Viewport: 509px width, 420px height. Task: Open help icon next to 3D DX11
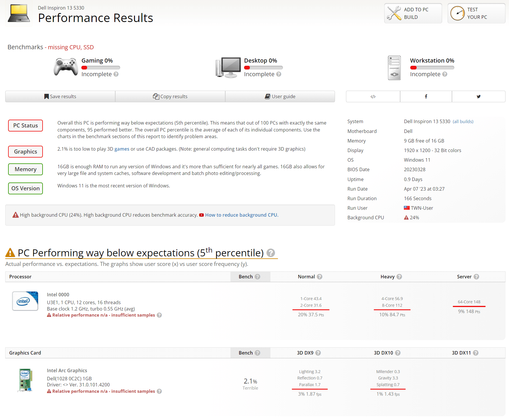point(475,353)
